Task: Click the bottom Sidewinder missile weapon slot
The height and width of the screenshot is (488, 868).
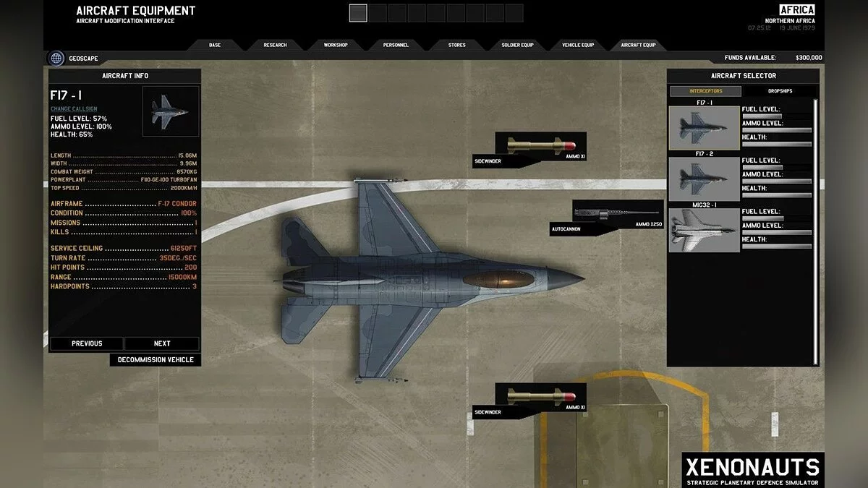Action: pos(541,396)
